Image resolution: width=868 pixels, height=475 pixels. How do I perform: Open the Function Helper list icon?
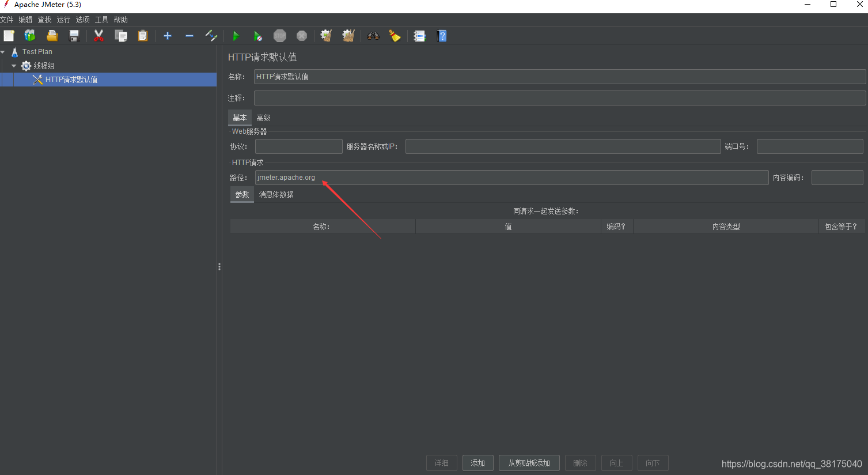point(420,36)
